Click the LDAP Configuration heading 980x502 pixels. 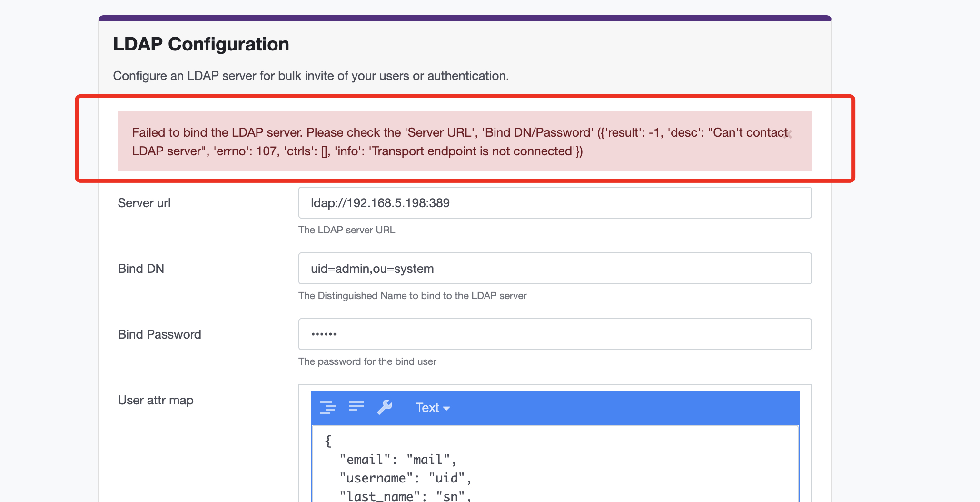click(x=201, y=44)
